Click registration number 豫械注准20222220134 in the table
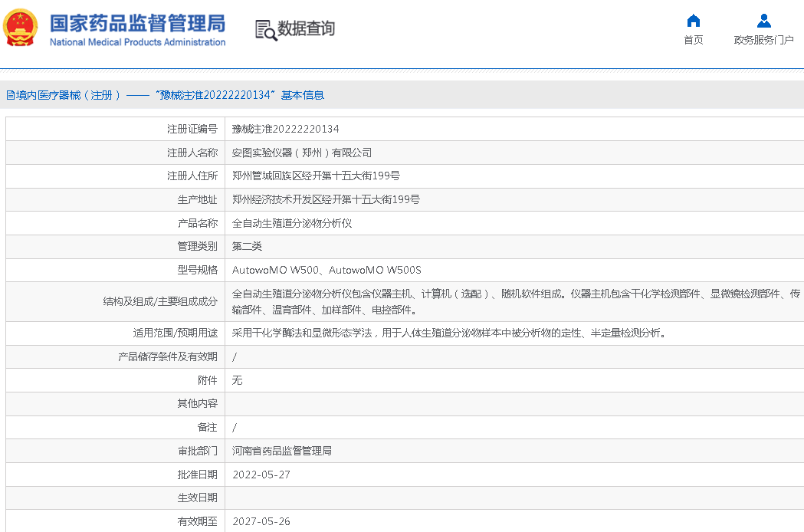 pos(286,129)
